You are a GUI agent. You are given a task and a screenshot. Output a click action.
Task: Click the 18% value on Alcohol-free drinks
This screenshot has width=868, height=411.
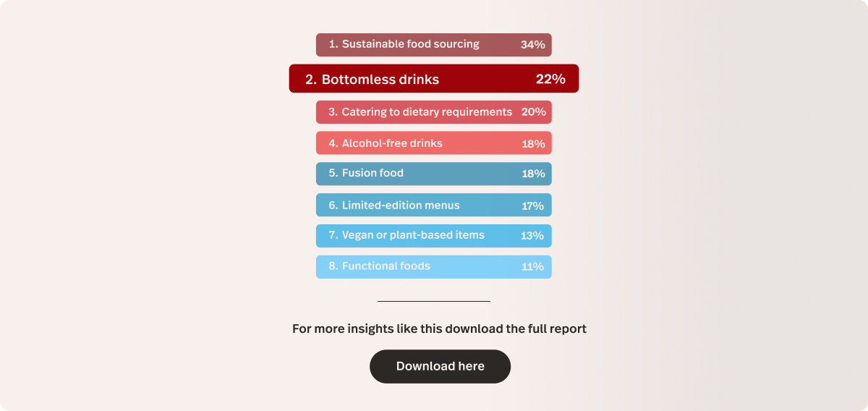tap(533, 144)
